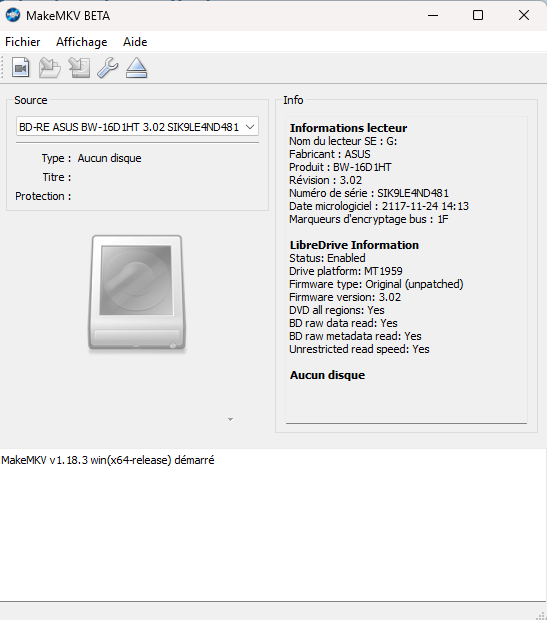The image size is (547, 620).
Task: Open preferences with the wrench icon
Action: click(x=108, y=68)
